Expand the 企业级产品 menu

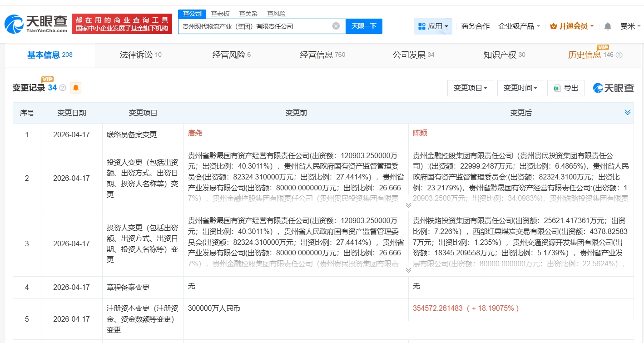click(519, 26)
